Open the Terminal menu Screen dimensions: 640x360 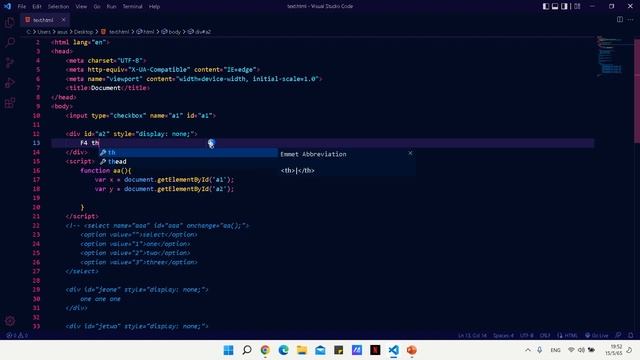point(133,6)
